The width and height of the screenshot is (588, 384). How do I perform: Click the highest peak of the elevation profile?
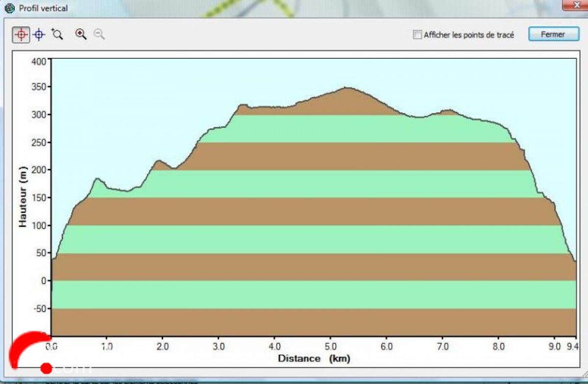346,88
